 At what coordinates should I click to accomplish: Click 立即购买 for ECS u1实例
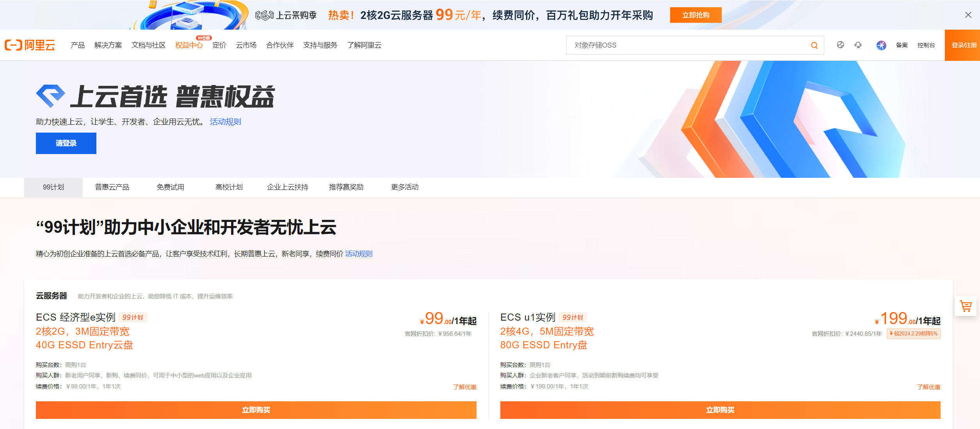[720, 410]
